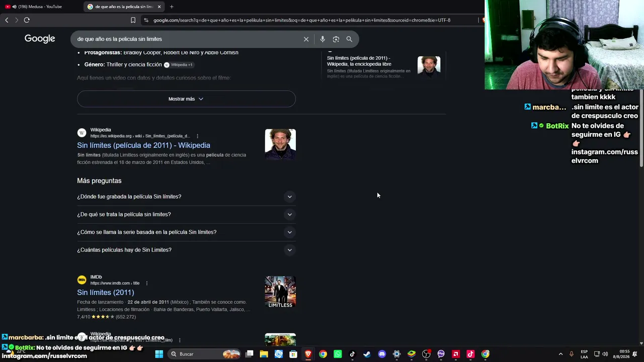Go back using the browser back arrow
Viewport: 644px width, 362px height.
[x=7, y=20]
